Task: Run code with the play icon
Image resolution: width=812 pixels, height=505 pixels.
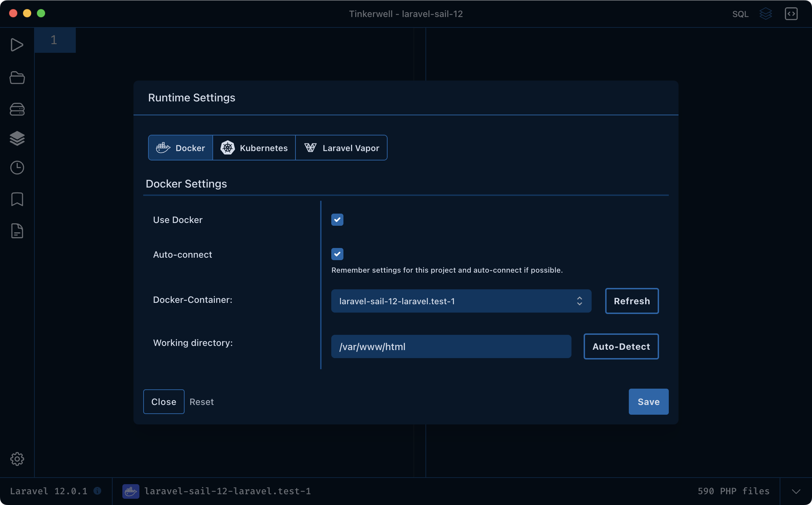Action: tap(17, 45)
